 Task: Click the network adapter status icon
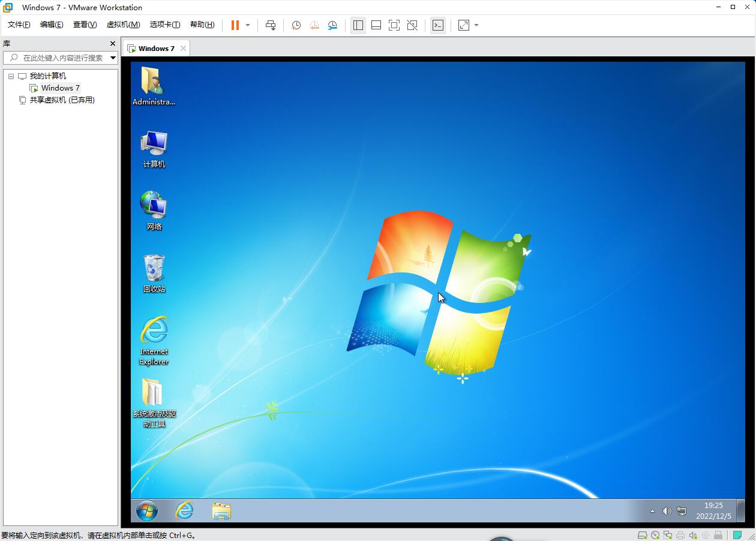(x=668, y=535)
